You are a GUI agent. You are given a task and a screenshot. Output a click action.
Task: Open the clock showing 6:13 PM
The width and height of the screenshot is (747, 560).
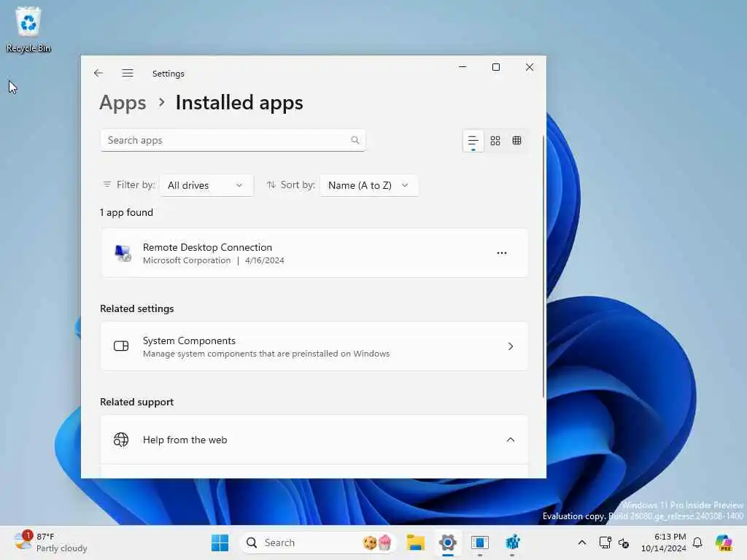coord(664,542)
